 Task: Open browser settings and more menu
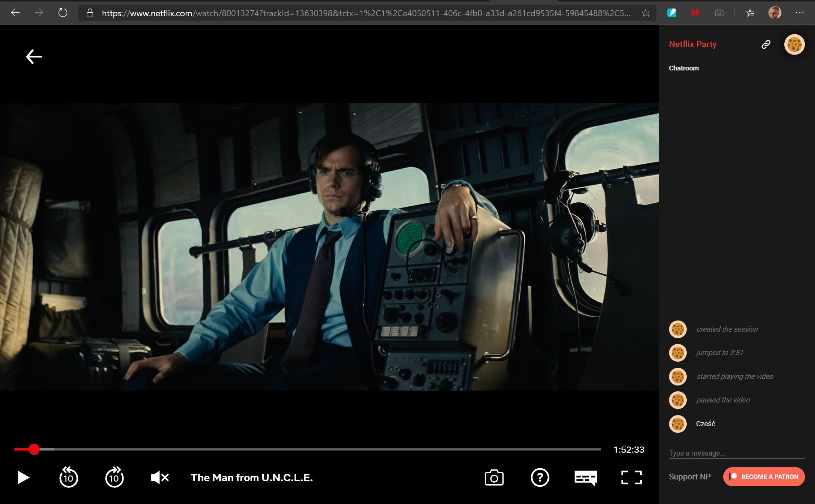coord(799,13)
